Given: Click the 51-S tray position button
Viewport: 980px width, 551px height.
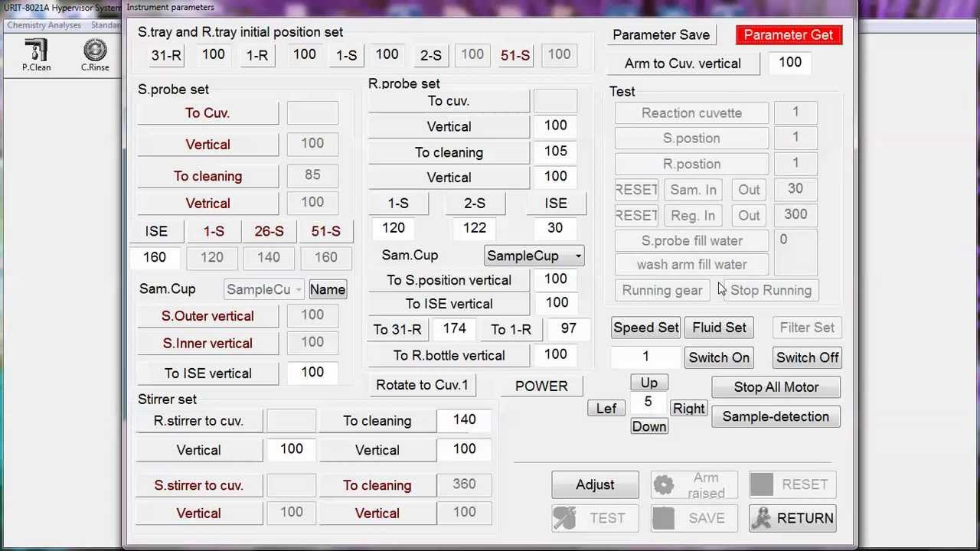Looking at the screenshot, I should click(x=514, y=55).
